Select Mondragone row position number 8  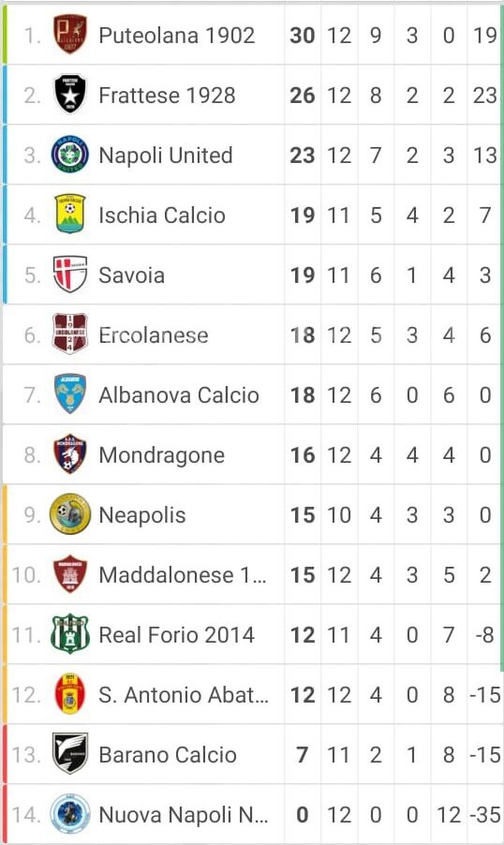[33, 455]
